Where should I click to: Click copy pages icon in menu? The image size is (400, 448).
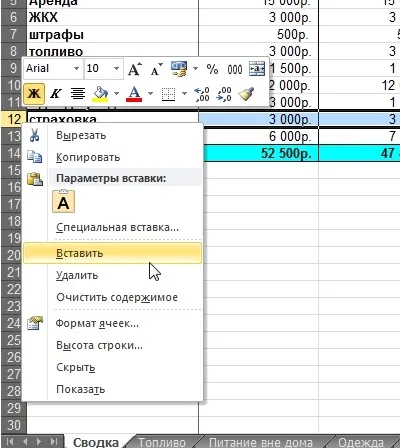click(x=34, y=157)
